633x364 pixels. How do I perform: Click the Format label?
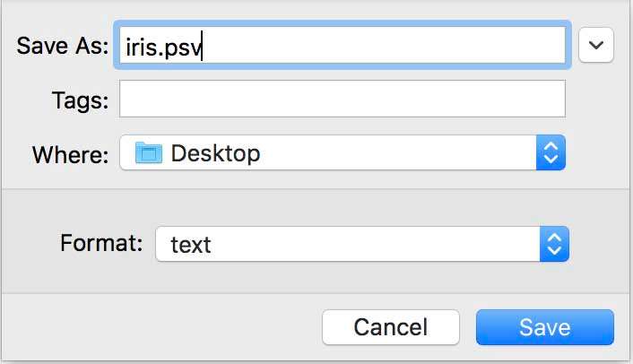point(101,243)
